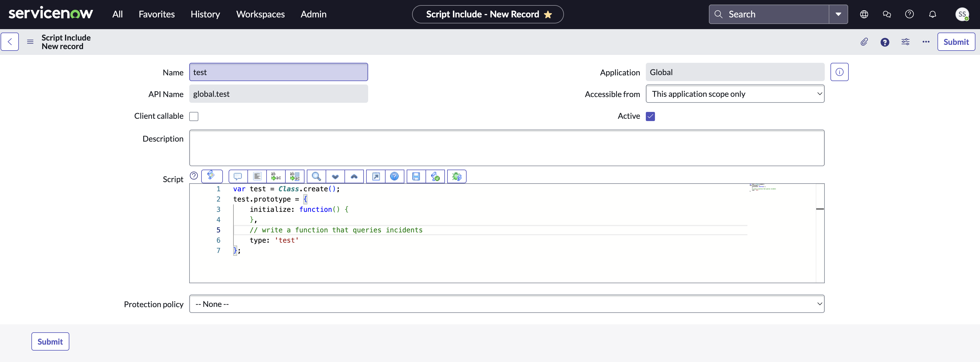
Task: Open the replace tool in script editor
Action: click(276, 177)
